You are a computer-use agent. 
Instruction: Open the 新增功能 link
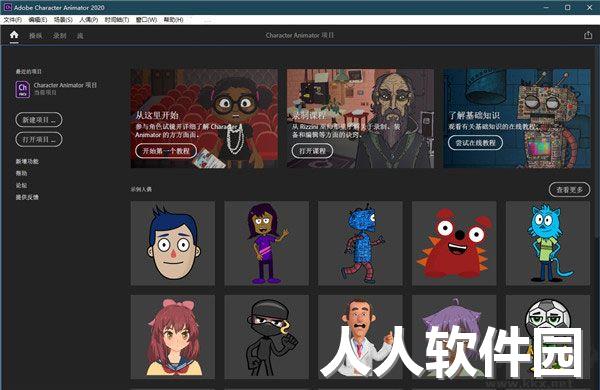pyautogui.click(x=27, y=162)
